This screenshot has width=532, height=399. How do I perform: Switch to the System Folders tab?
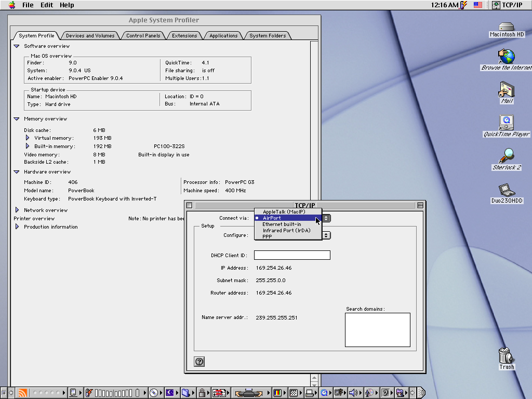[x=268, y=36]
